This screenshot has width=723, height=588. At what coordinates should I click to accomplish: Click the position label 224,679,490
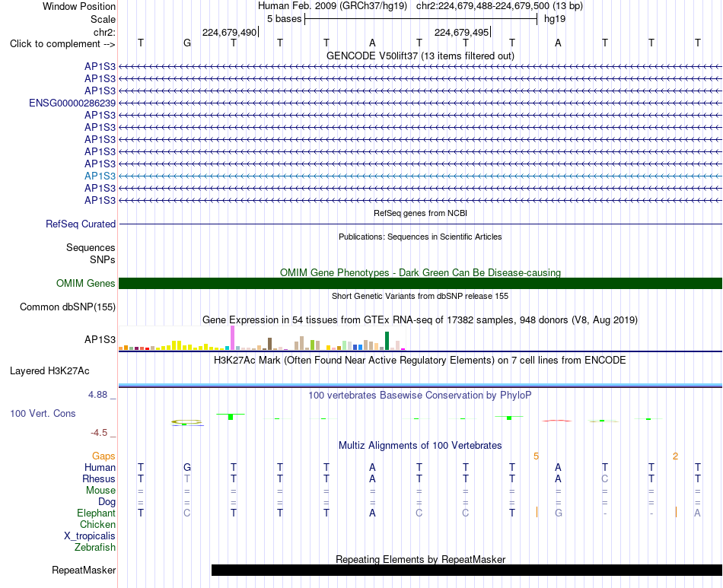pyautogui.click(x=229, y=32)
